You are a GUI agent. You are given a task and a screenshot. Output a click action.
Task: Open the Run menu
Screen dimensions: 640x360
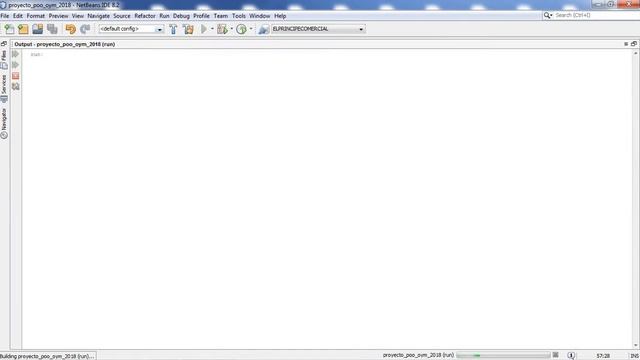click(164, 16)
